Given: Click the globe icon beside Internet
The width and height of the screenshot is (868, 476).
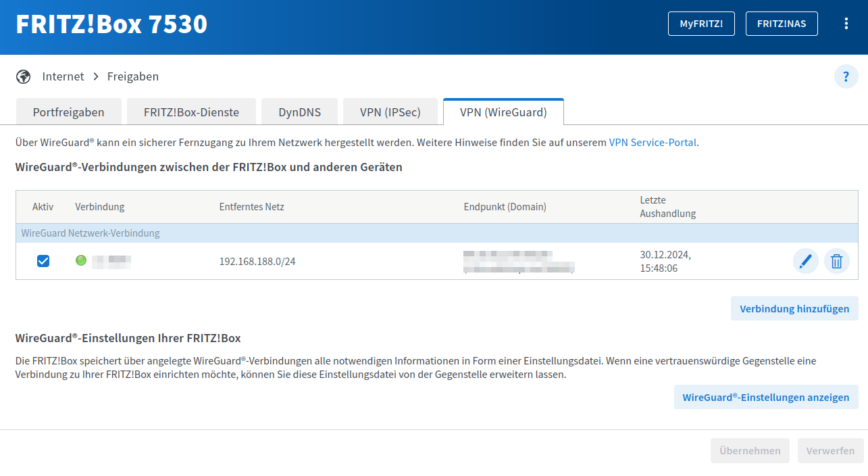Looking at the screenshot, I should point(24,76).
